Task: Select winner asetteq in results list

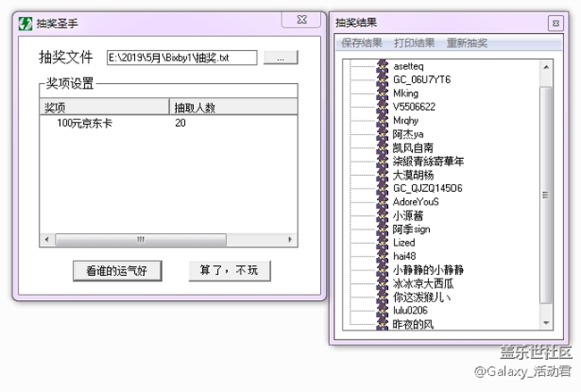Action: (408, 66)
